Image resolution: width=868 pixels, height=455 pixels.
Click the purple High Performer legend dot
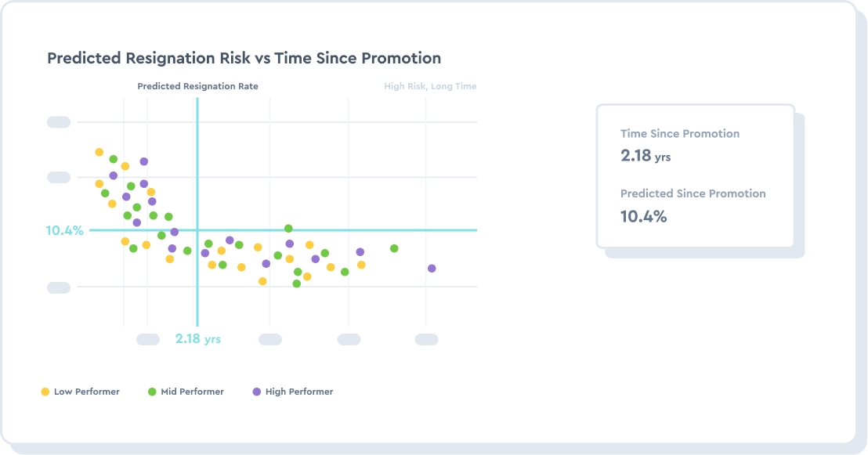pos(257,392)
